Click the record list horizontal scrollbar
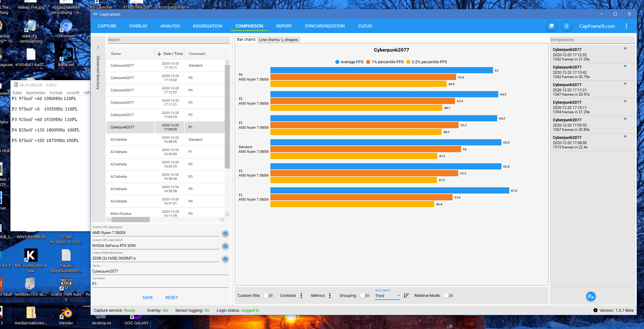 coord(131,219)
